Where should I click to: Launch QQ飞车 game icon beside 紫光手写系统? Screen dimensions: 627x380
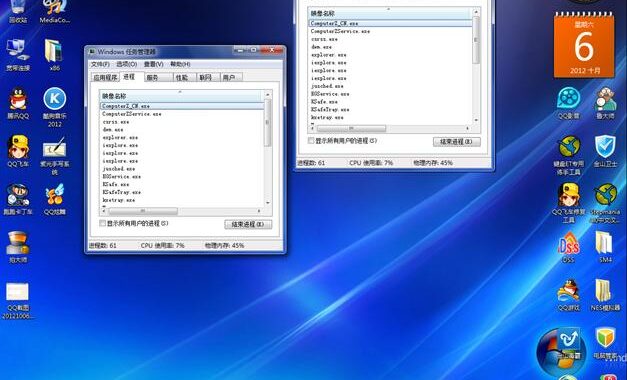pyautogui.click(x=18, y=151)
